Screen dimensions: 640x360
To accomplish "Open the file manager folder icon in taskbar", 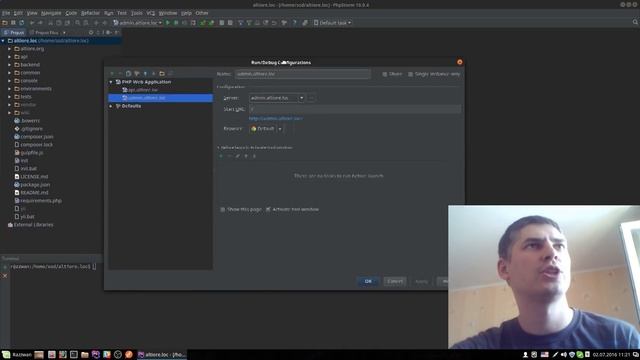I will coord(84,354).
